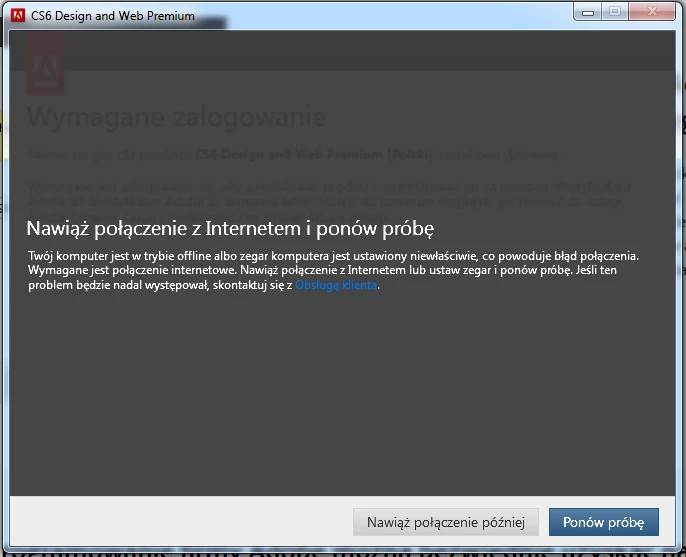Open the Obsługą klienta link
This screenshot has width=686, height=557.
[336, 285]
